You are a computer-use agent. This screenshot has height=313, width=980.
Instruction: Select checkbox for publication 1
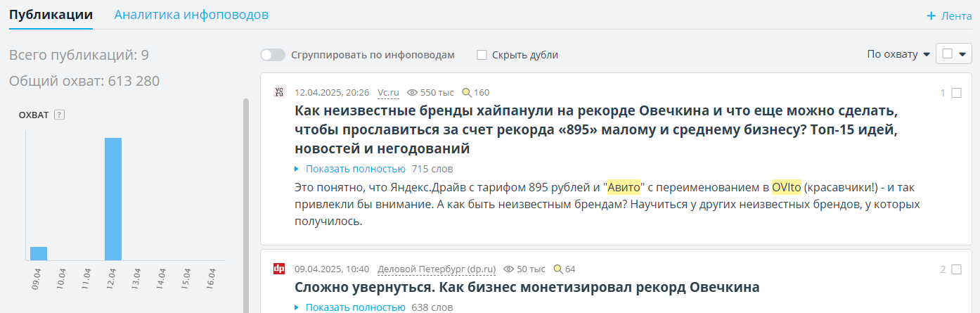click(956, 93)
